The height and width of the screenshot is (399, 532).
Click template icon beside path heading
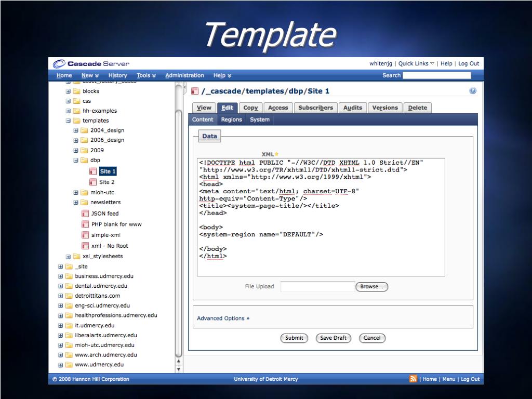195,91
